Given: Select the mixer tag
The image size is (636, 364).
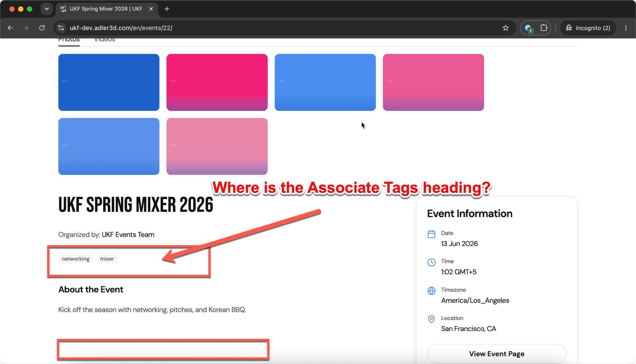Looking at the screenshot, I should click(107, 259).
